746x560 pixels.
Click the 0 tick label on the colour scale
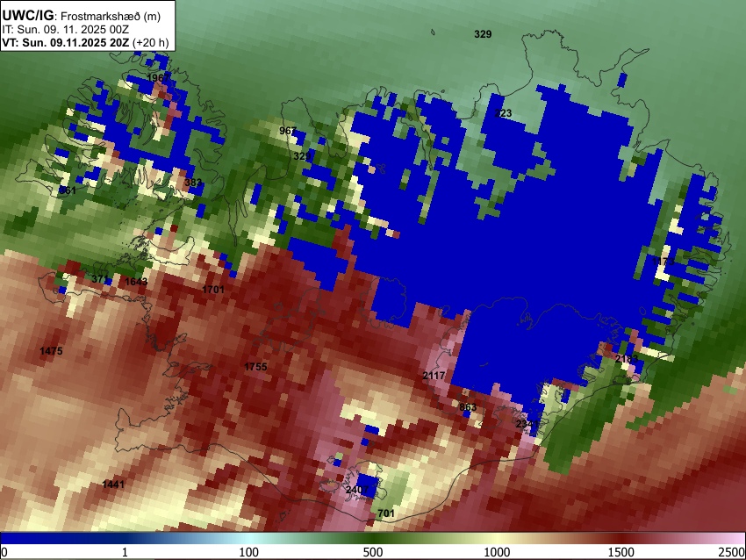pos(4,552)
